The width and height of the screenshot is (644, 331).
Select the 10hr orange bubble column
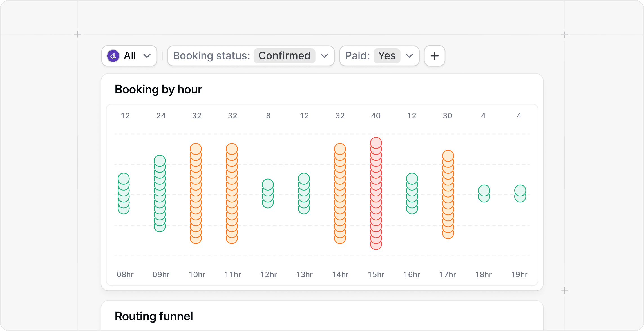click(196, 194)
